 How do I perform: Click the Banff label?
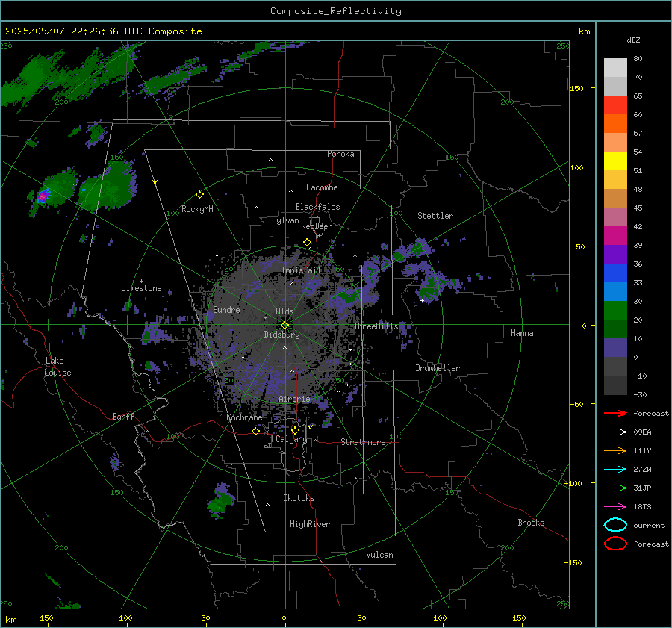coord(123,416)
